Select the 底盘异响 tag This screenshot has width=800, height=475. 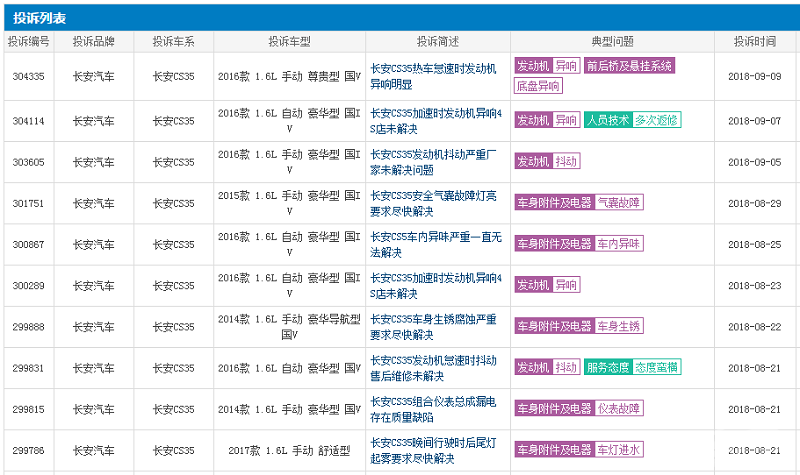pyautogui.click(x=538, y=86)
